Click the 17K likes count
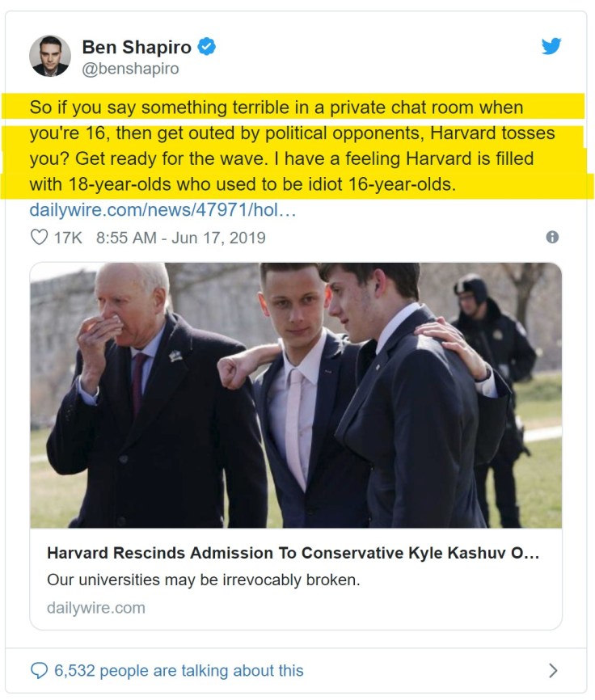This screenshot has width=595, height=700. pos(68,238)
